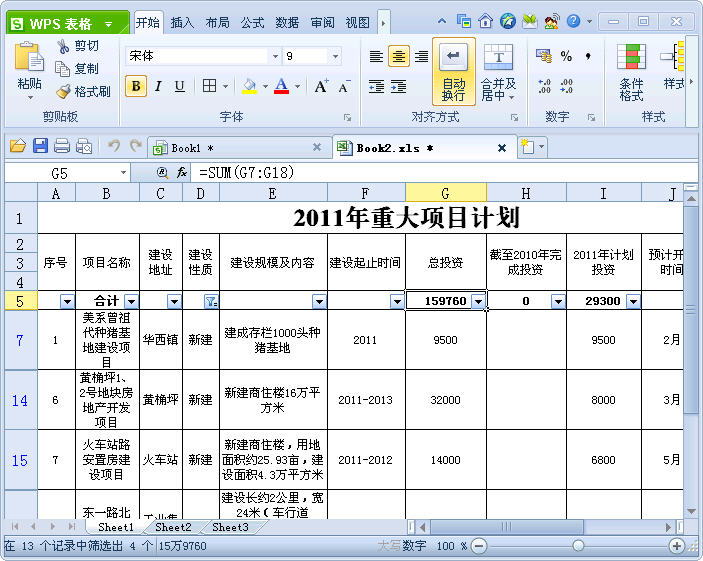Click the font color red A swatch

282,87
